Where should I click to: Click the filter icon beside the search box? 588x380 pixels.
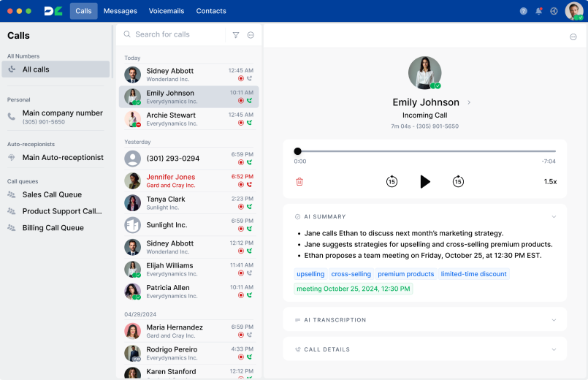click(236, 34)
